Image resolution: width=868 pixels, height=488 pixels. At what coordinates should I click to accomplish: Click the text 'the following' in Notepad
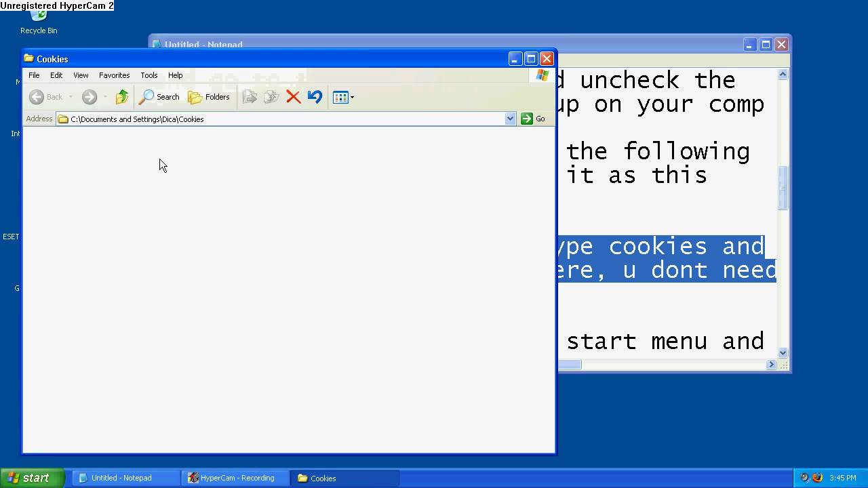click(658, 152)
